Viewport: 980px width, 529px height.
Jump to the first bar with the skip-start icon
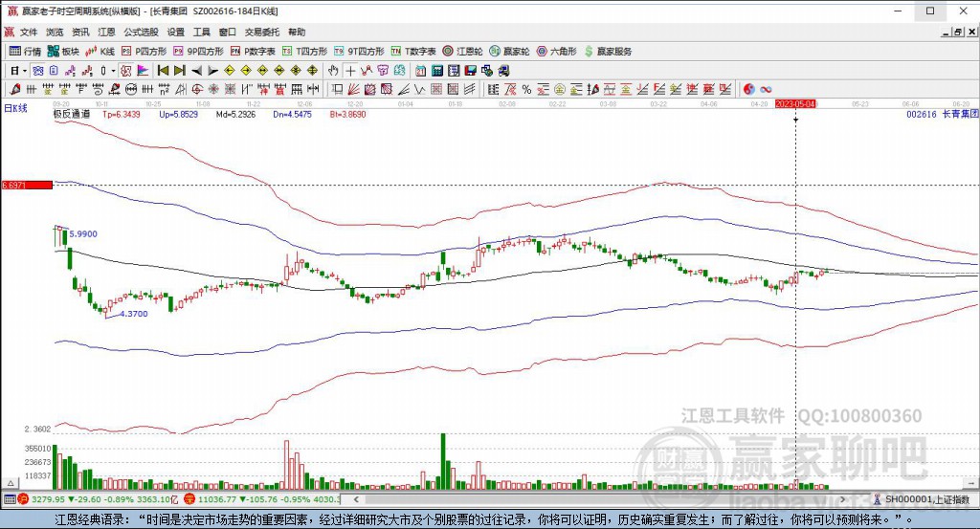point(163,71)
